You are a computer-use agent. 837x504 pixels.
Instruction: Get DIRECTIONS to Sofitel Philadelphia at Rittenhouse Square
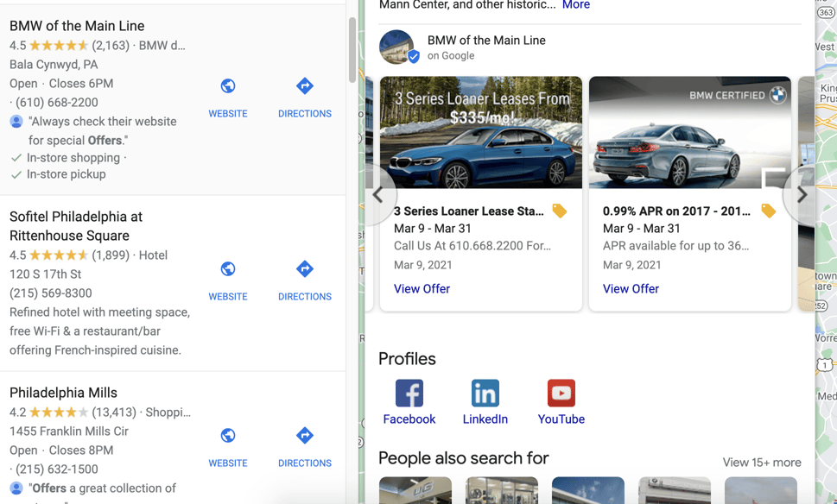tap(304, 269)
